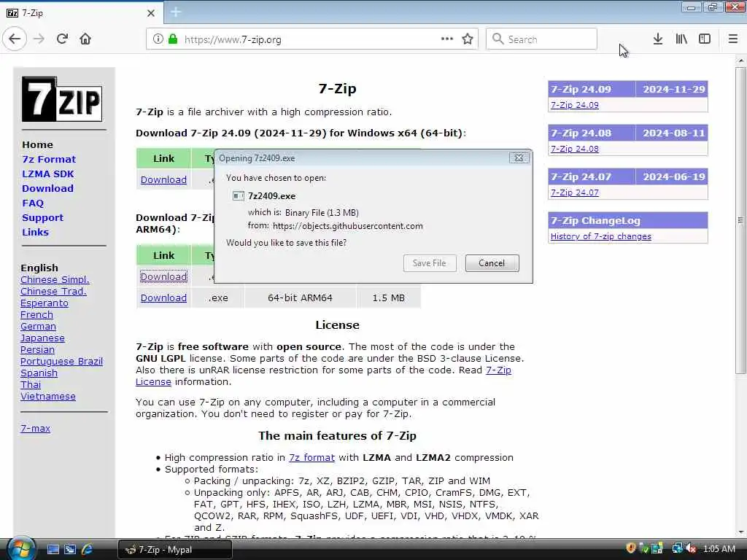
Task: Open the Home sidebar link
Action: coord(38,144)
